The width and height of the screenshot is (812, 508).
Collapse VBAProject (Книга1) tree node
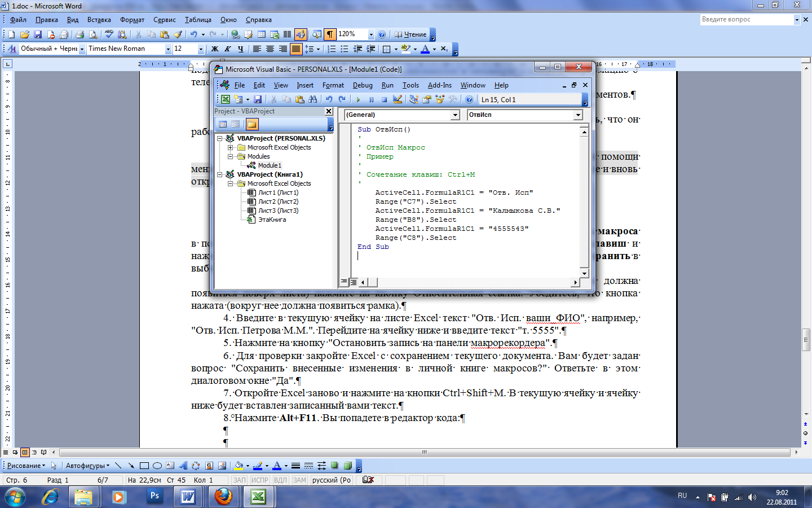220,174
